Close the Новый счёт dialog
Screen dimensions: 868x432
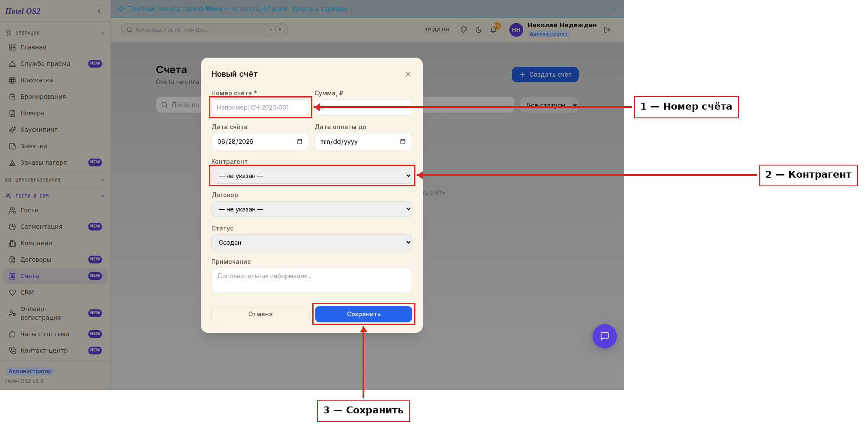(x=408, y=74)
